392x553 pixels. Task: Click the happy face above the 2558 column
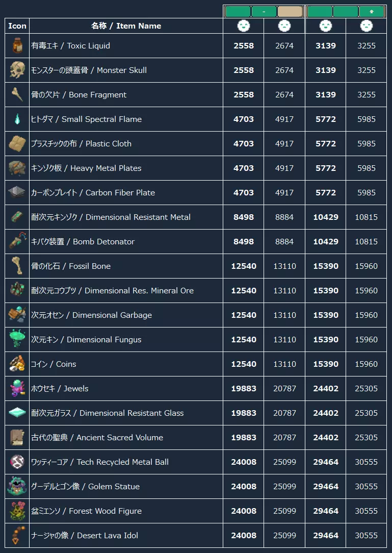click(244, 26)
